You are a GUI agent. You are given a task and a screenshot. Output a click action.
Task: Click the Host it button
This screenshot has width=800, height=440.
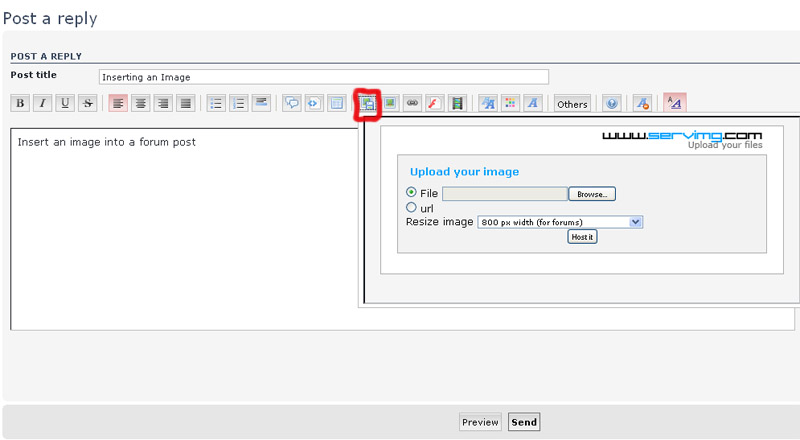pos(582,237)
